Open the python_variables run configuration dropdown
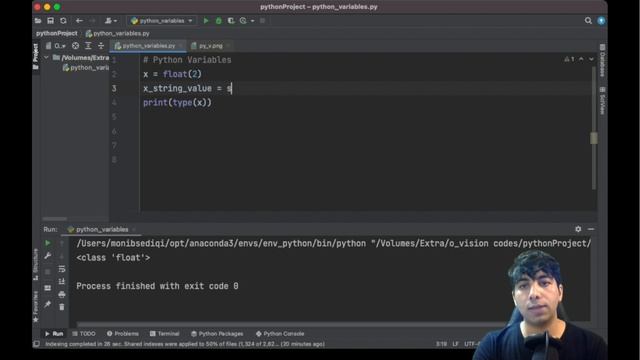The width and height of the screenshot is (640, 360). click(162, 21)
